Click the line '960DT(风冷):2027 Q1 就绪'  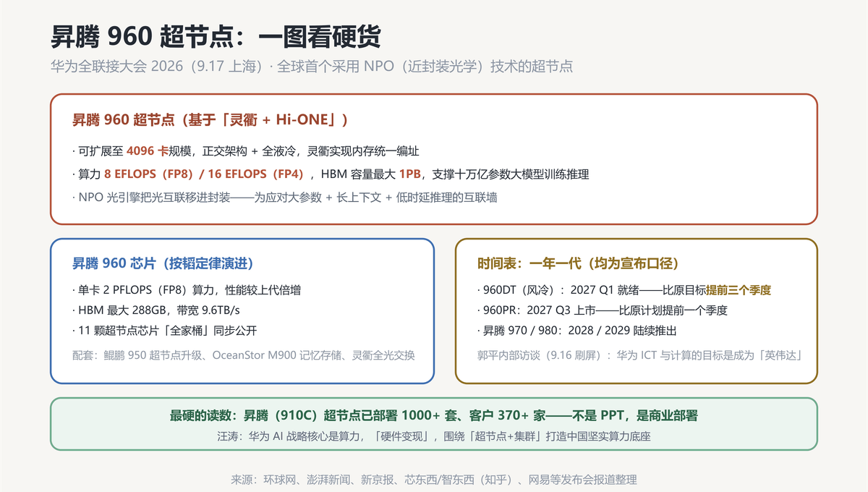(624, 290)
